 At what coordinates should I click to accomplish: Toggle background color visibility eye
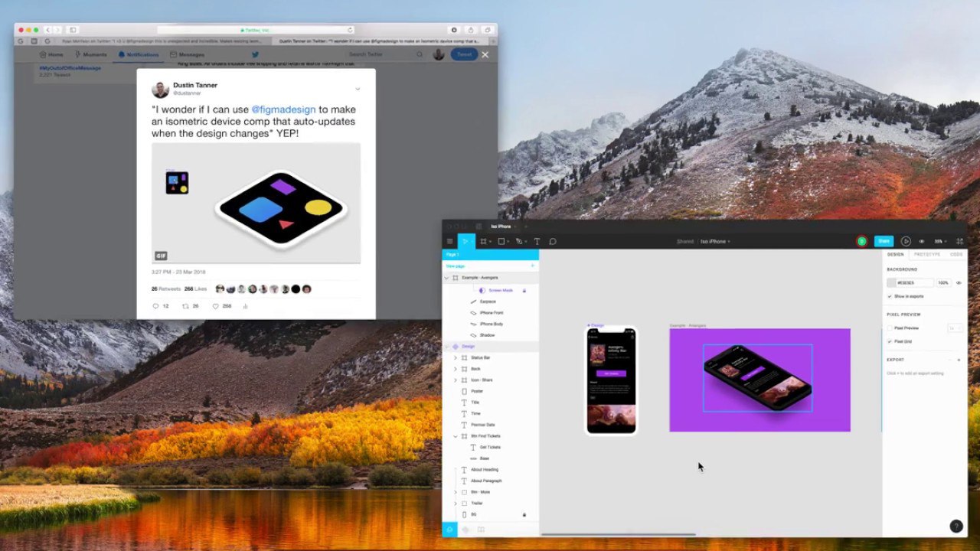click(x=959, y=282)
